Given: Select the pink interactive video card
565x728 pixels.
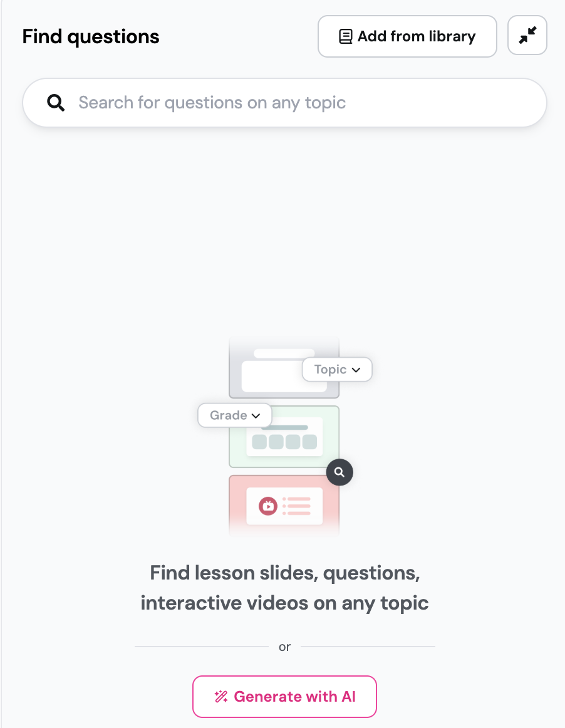Looking at the screenshot, I should click(x=284, y=506).
